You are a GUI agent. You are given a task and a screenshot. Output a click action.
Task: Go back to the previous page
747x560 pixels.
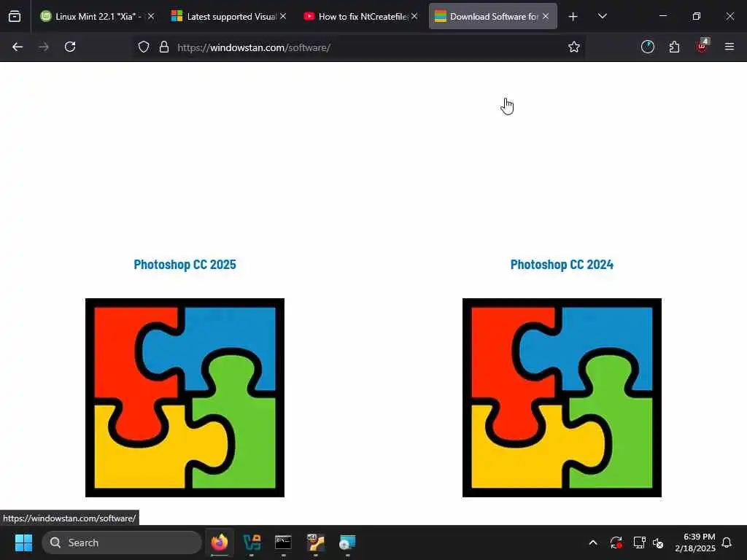pos(18,47)
